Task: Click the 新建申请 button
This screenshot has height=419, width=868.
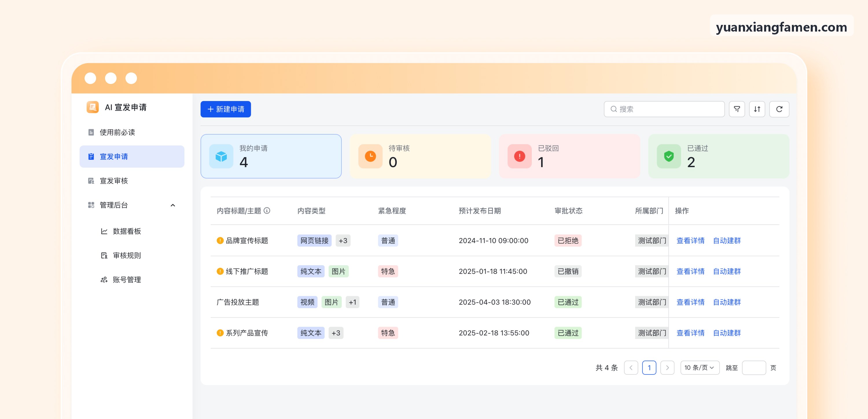Action: (225, 109)
